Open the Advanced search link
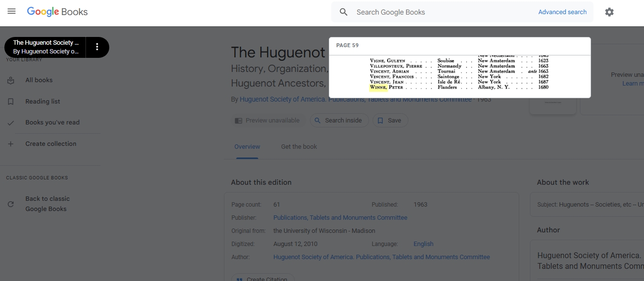The height and width of the screenshot is (281, 644). tap(562, 12)
